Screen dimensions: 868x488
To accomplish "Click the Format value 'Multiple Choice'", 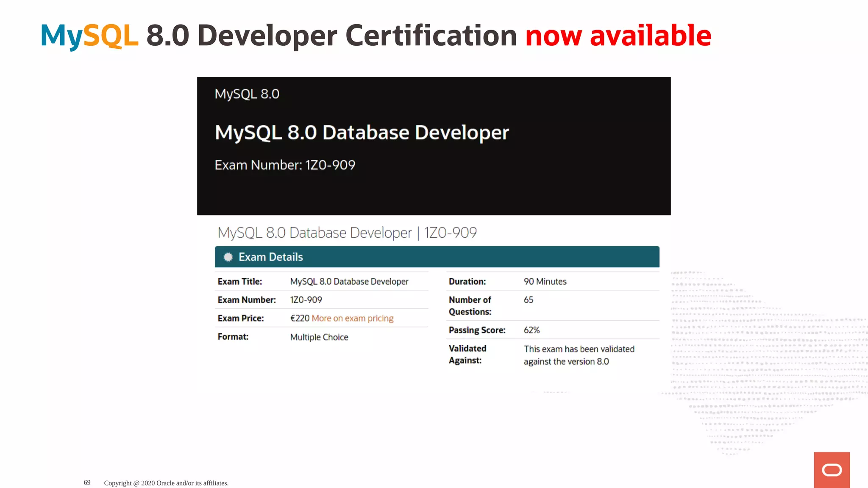I will point(319,337).
